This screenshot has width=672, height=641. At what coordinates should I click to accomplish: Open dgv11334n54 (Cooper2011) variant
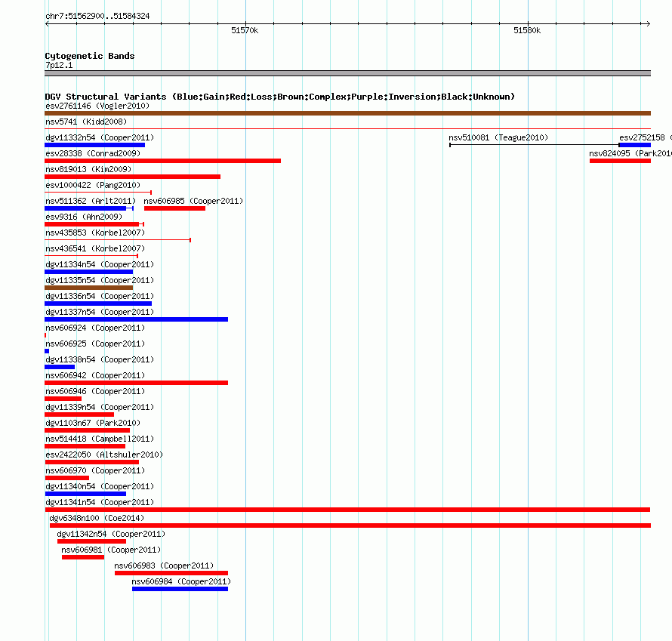[100, 264]
